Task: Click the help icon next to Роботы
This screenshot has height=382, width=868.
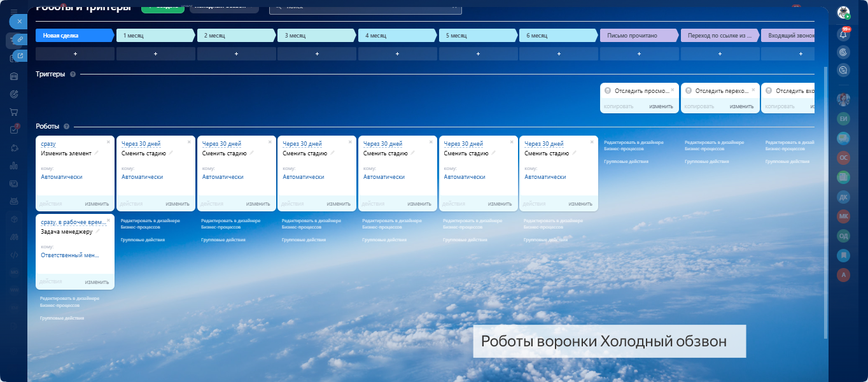Action: coord(66,127)
